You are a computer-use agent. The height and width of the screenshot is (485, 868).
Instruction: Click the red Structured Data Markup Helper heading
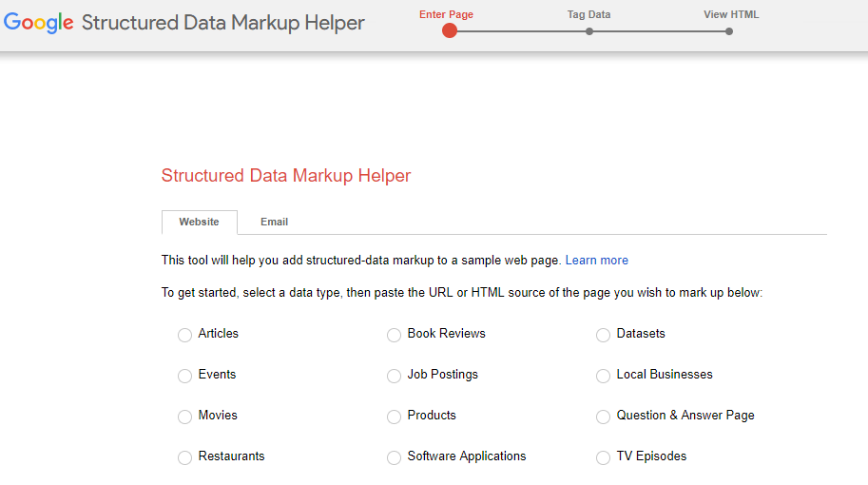pyautogui.click(x=286, y=176)
